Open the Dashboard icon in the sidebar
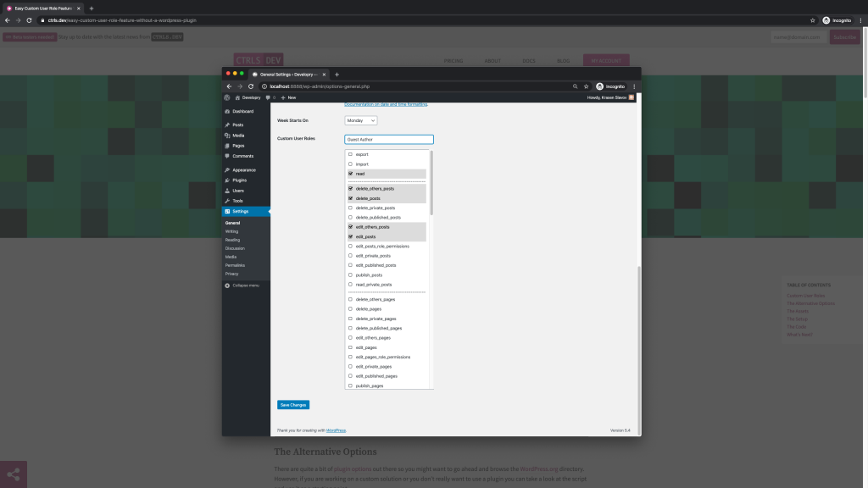Viewport: 868px width, 488px height. pyautogui.click(x=227, y=111)
